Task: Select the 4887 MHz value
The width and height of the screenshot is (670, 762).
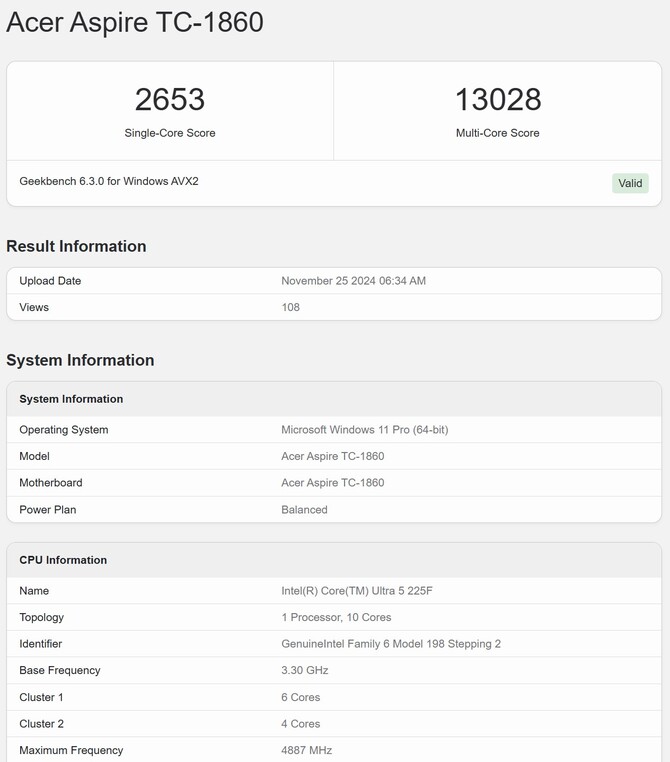Action: tap(307, 750)
